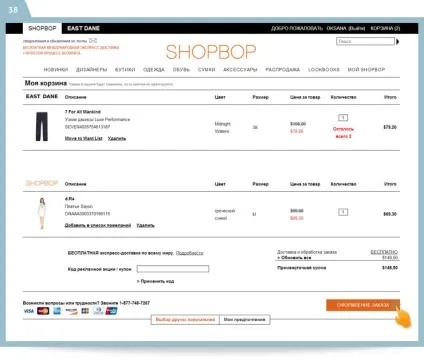Select the Выбор других покупателей tab
Image resolution: width=424 pixels, height=360 pixels.
[185, 320]
